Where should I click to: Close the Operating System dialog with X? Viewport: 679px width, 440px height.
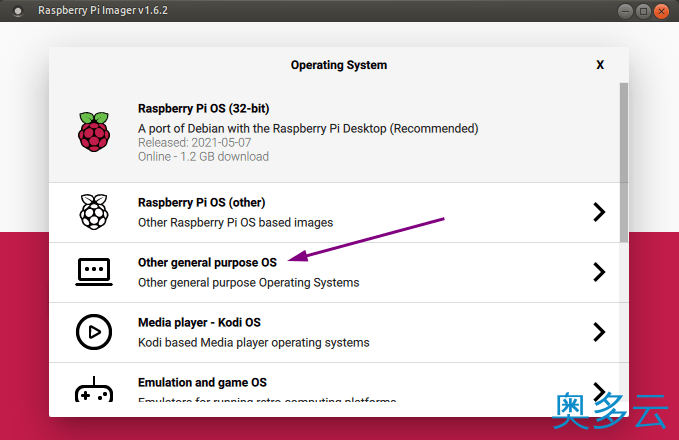coord(600,65)
